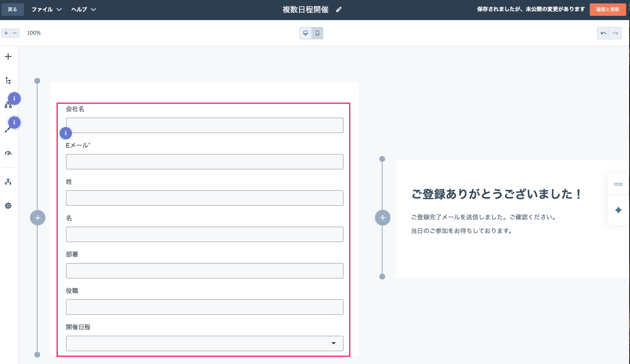This screenshot has height=364, width=630.
Task: Click the 戻る back button
Action: coord(12,9)
